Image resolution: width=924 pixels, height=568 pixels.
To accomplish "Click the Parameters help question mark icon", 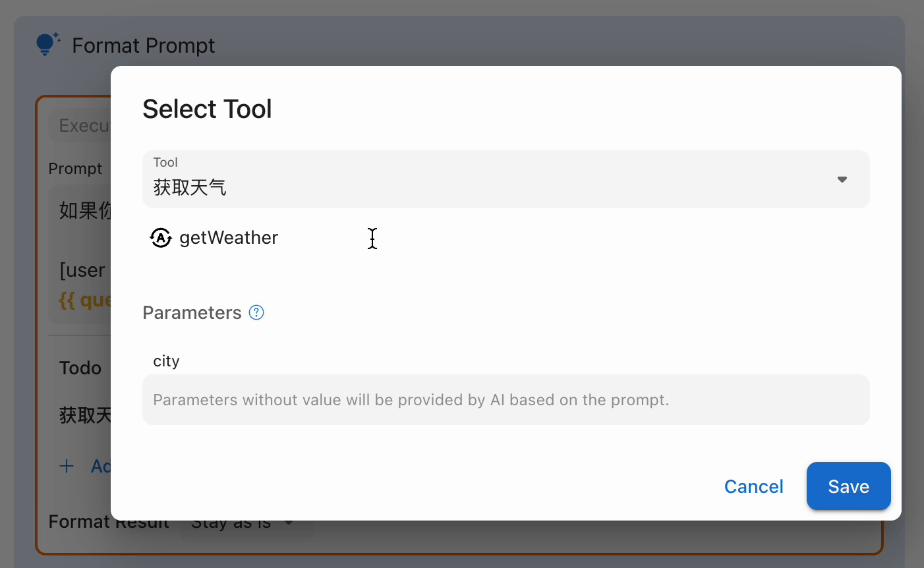I will [x=256, y=312].
